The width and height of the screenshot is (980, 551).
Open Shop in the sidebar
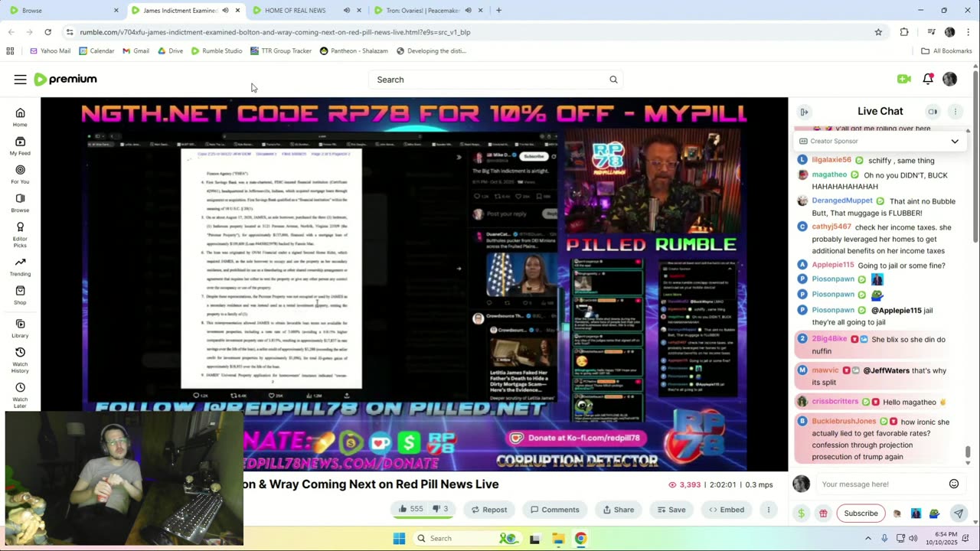20,295
